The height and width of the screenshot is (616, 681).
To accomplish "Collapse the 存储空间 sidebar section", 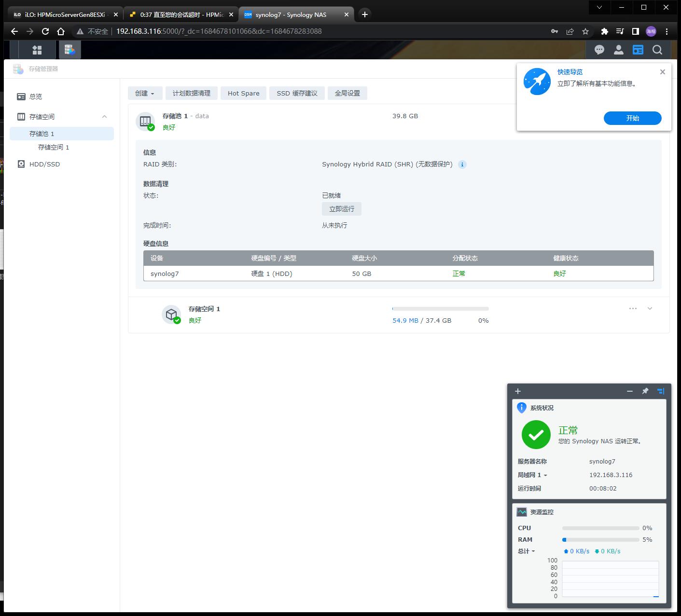I will 104,117.
